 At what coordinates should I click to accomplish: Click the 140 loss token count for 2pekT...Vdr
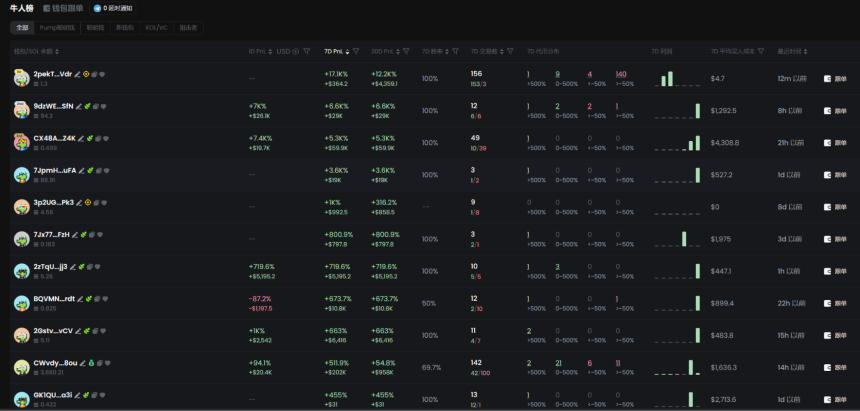[621, 74]
